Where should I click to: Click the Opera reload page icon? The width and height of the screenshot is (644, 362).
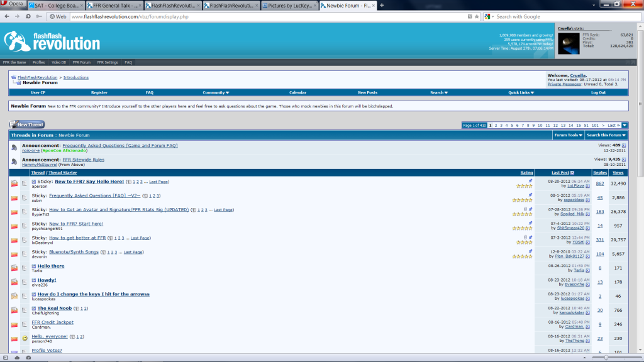pos(28,16)
